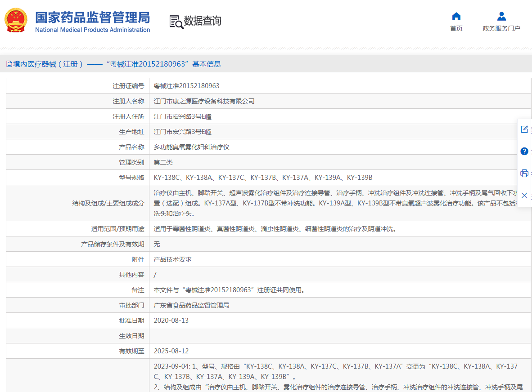Click 国家药品监督管理局 title text
532x392 pixels.
coord(93,17)
